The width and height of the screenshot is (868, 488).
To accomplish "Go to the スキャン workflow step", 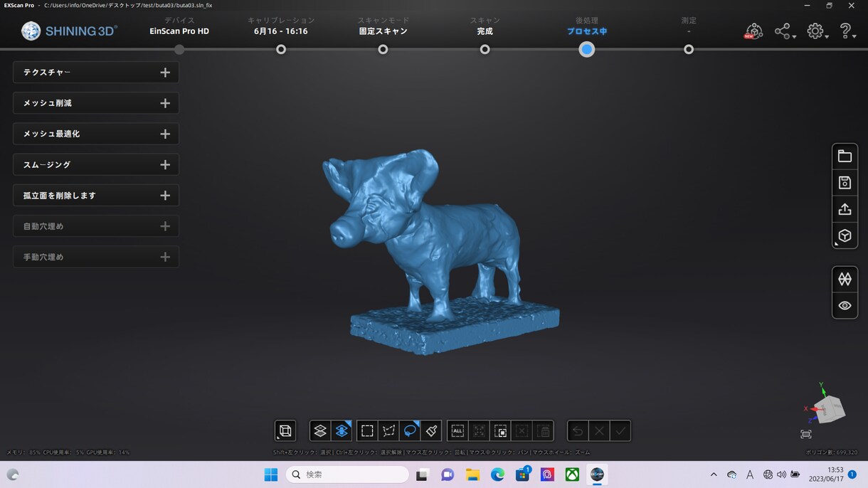I will pos(485,49).
